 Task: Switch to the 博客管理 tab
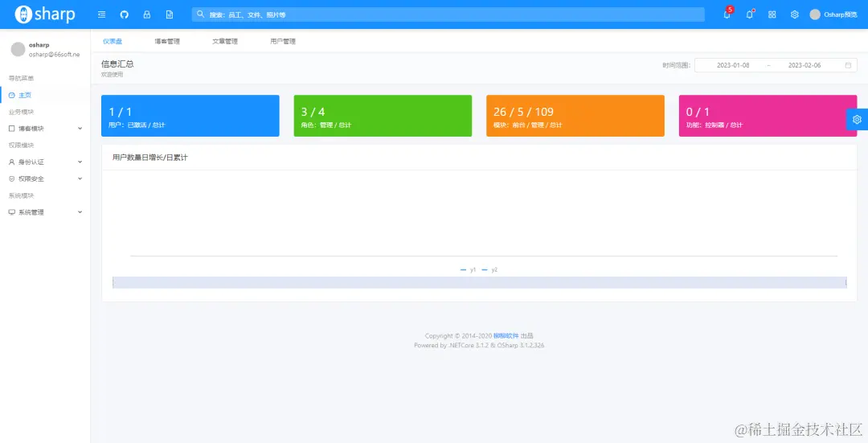(x=167, y=42)
